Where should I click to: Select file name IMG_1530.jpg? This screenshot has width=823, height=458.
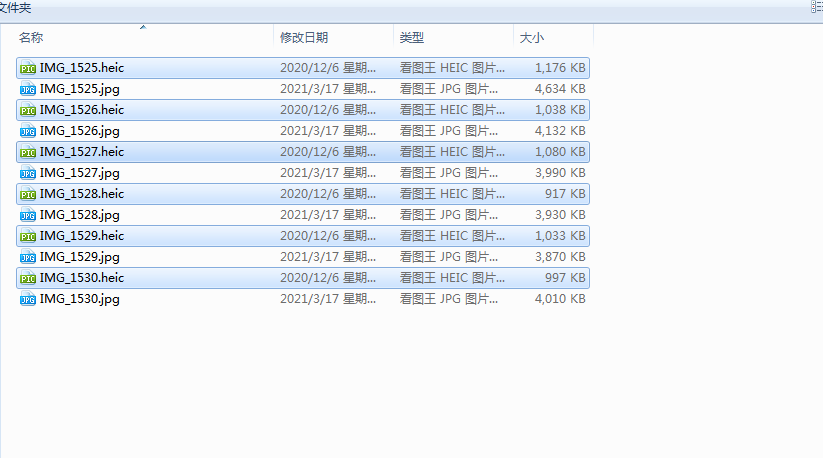pos(80,299)
